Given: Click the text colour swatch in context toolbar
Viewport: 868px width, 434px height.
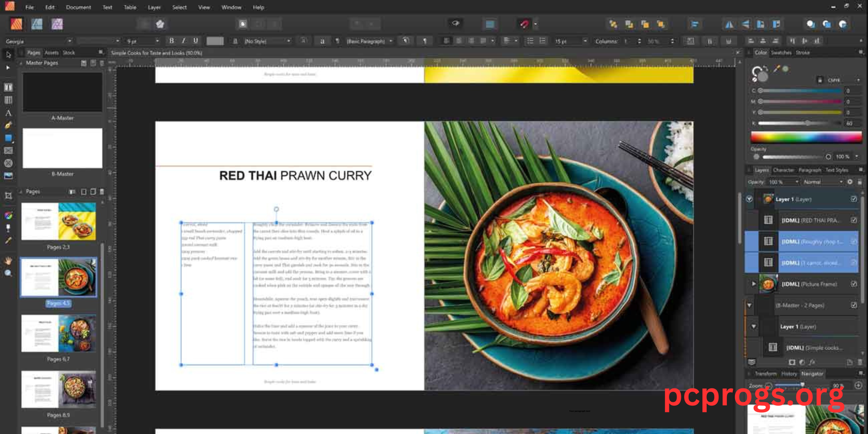Looking at the screenshot, I should tap(215, 41).
